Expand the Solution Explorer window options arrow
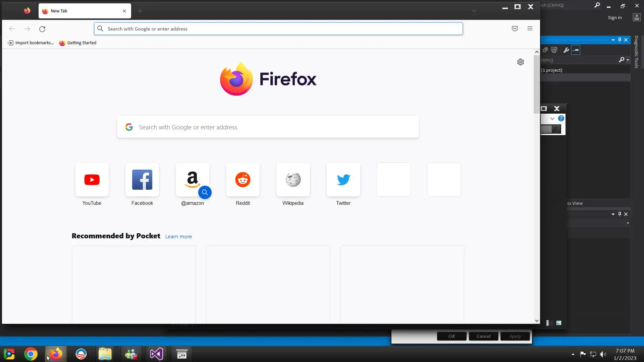Image resolution: width=644 pixels, height=362 pixels. coord(613,40)
